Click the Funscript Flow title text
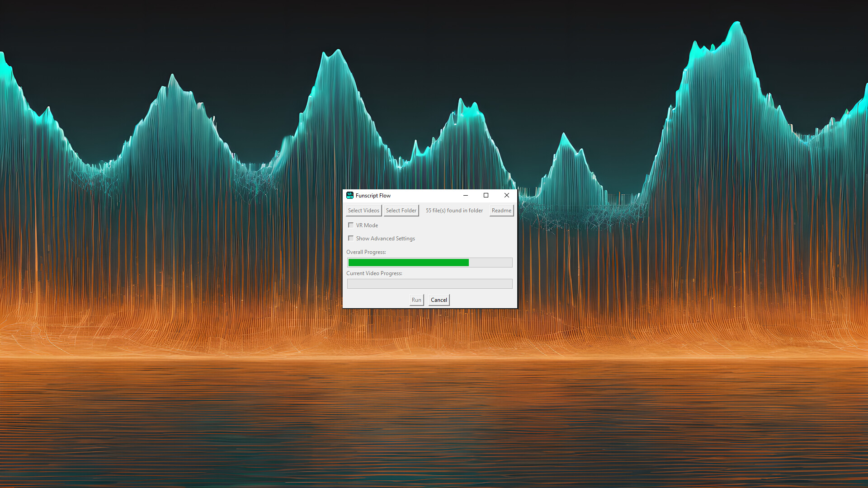 point(373,195)
